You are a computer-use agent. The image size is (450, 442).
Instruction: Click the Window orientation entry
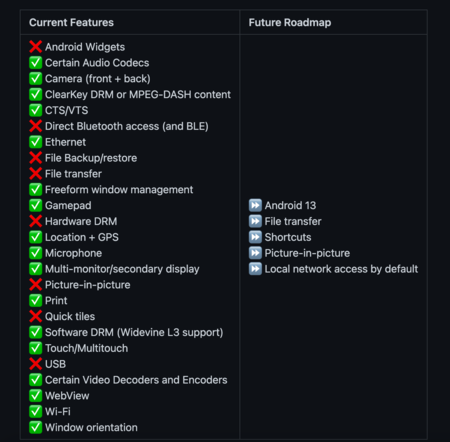coord(91,427)
